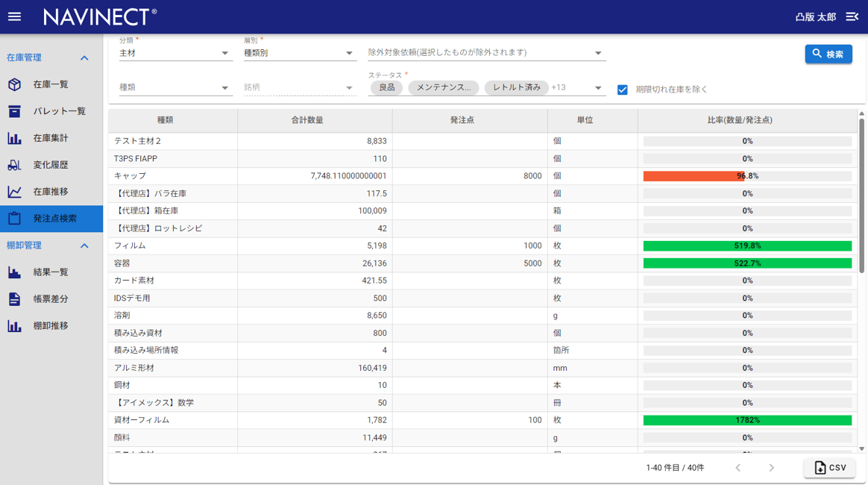The width and height of the screenshot is (868, 485).
Task: Click the 帳票差分 document icon
Action: point(15,298)
